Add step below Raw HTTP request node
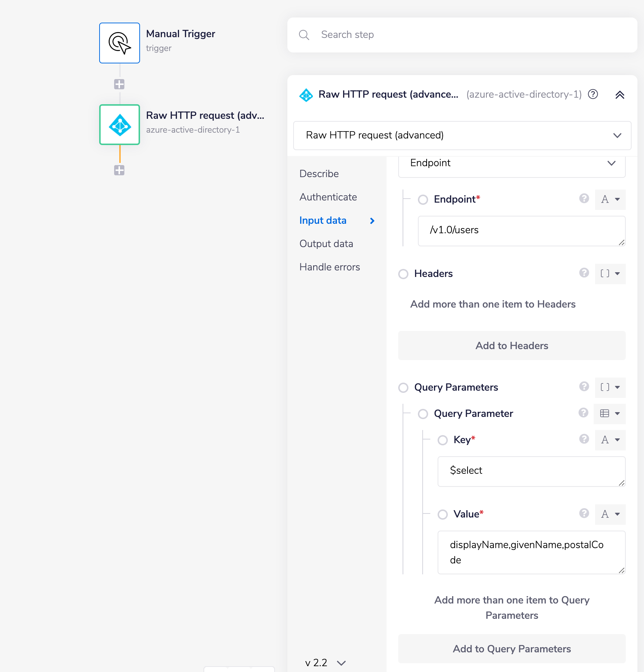 [119, 170]
